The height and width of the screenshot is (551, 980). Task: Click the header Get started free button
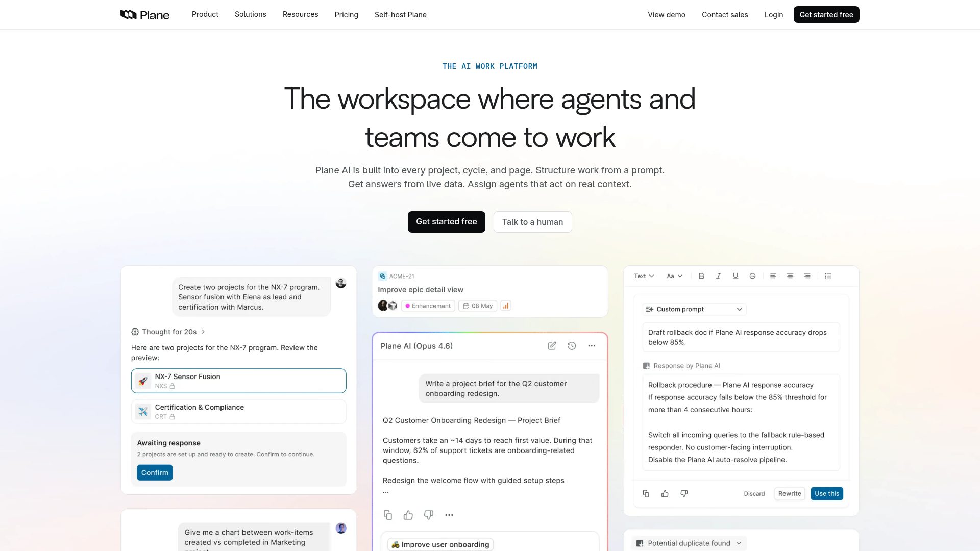[826, 15]
